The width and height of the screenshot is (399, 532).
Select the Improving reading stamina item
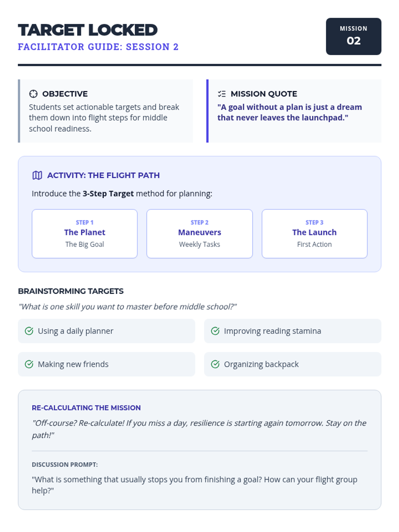point(293,331)
